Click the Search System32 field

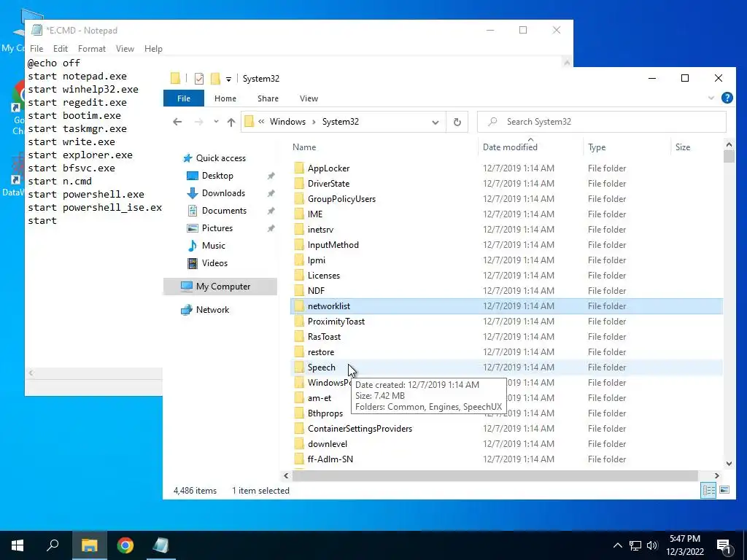coord(602,122)
